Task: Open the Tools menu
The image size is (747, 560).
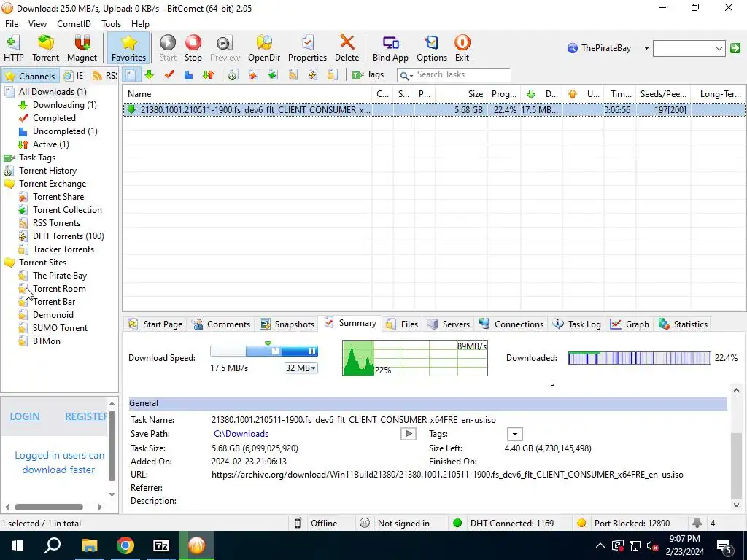Action: click(x=111, y=24)
